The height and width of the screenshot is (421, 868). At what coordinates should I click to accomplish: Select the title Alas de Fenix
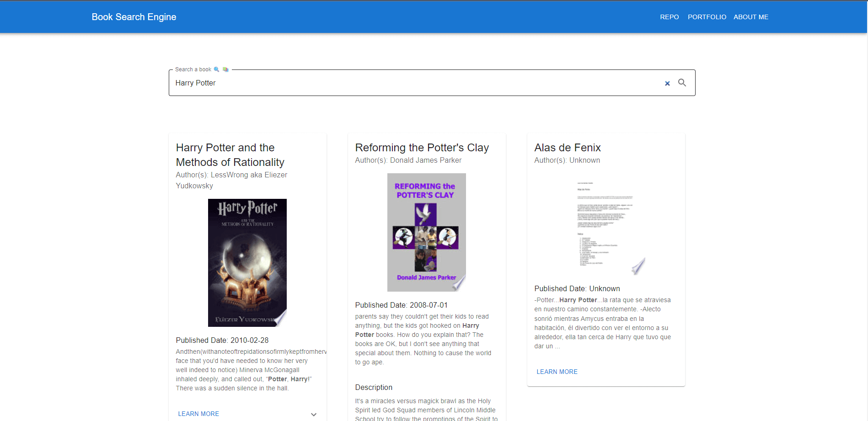568,148
